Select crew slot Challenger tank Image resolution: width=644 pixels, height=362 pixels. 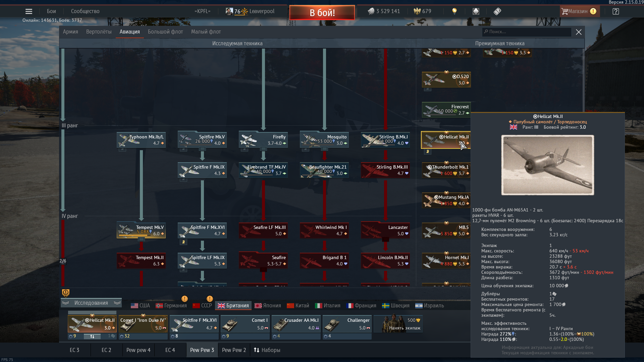tap(347, 324)
